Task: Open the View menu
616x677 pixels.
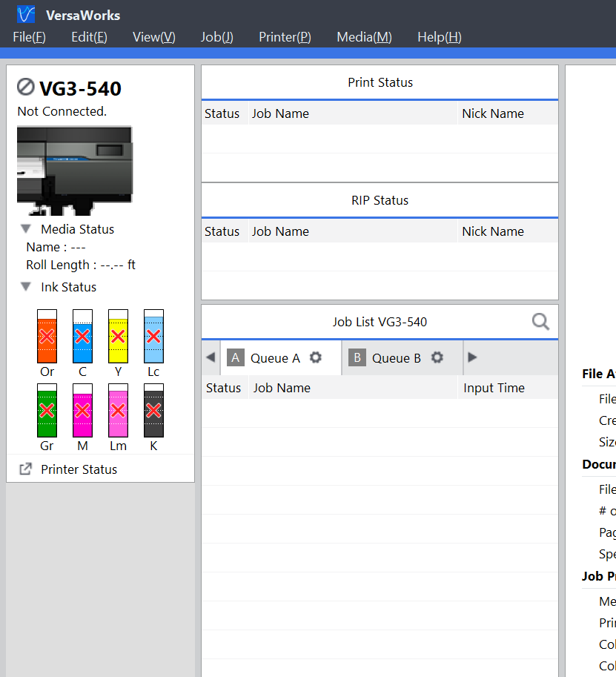Action: [154, 37]
